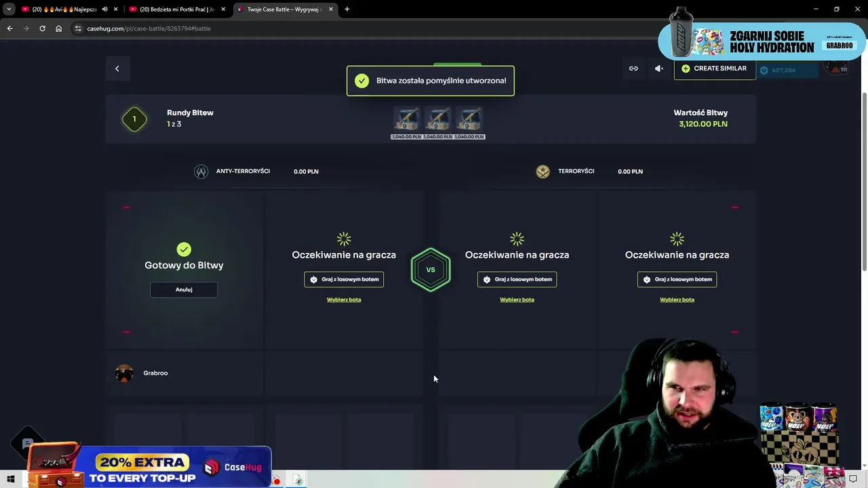Open the dimmed 427,264 balance display
The image size is (868, 488).
(x=788, y=70)
